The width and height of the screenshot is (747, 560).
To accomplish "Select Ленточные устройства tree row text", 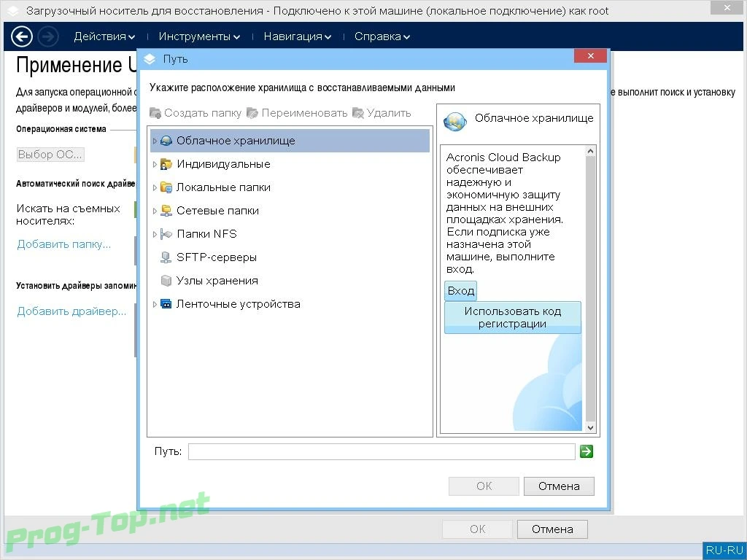I will pyautogui.click(x=239, y=304).
